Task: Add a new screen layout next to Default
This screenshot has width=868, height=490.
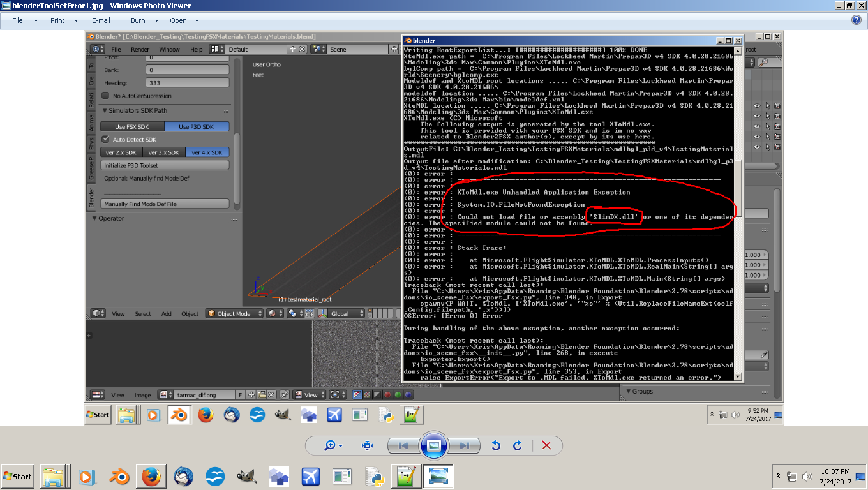Action: point(293,49)
